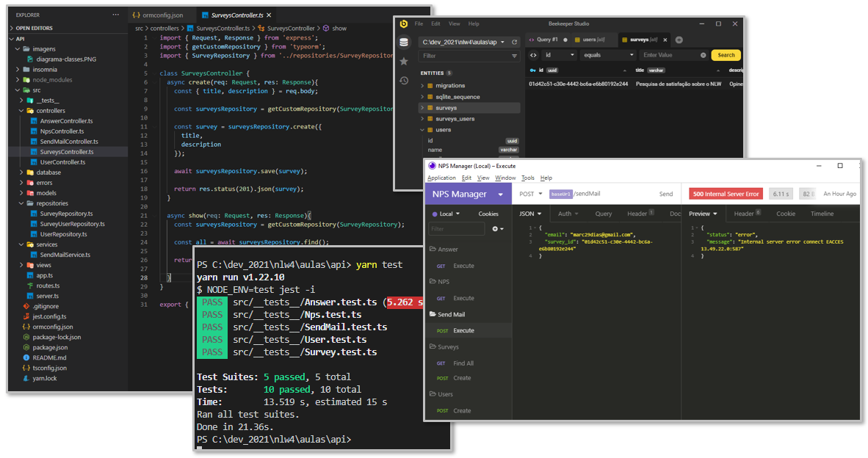Open the JSON body type dropdown
Viewport: 868px width, 458px height.
click(530, 214)
